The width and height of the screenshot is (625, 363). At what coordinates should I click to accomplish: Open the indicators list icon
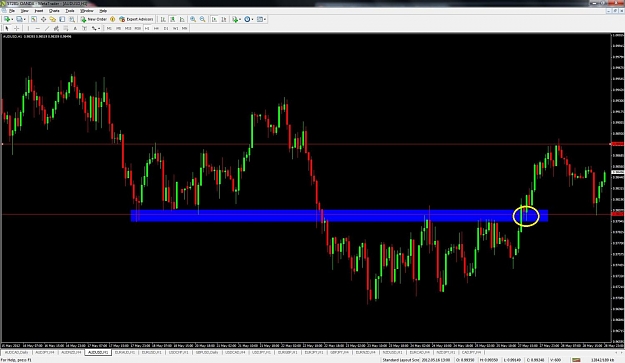pyautogui.click(x=235, y=19)
